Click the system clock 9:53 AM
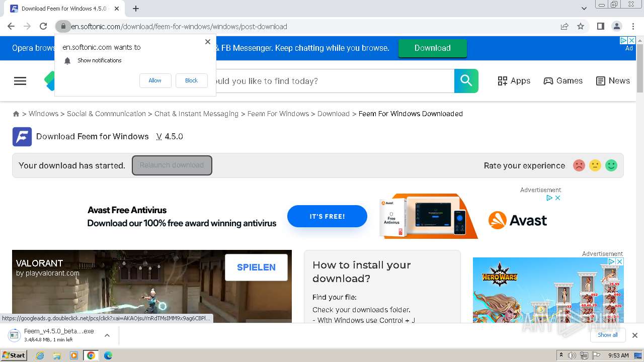644x362 pixels. 618,355
